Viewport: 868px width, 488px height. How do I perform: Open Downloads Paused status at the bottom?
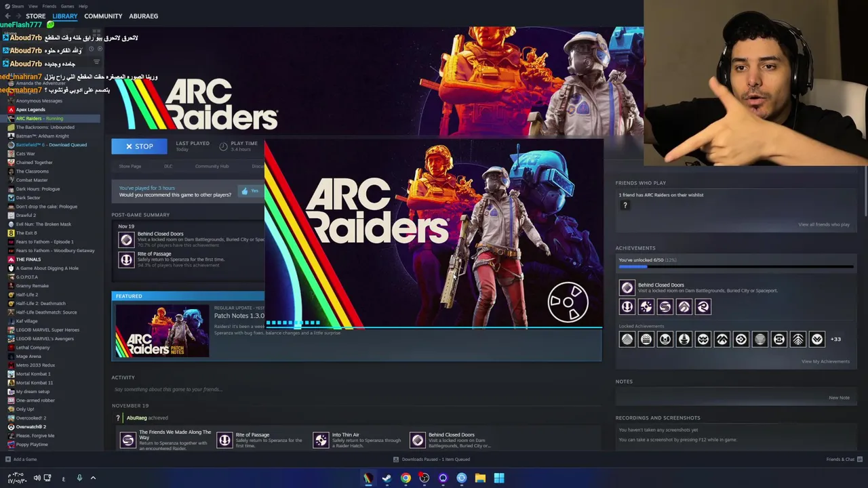tap(433, 460)
